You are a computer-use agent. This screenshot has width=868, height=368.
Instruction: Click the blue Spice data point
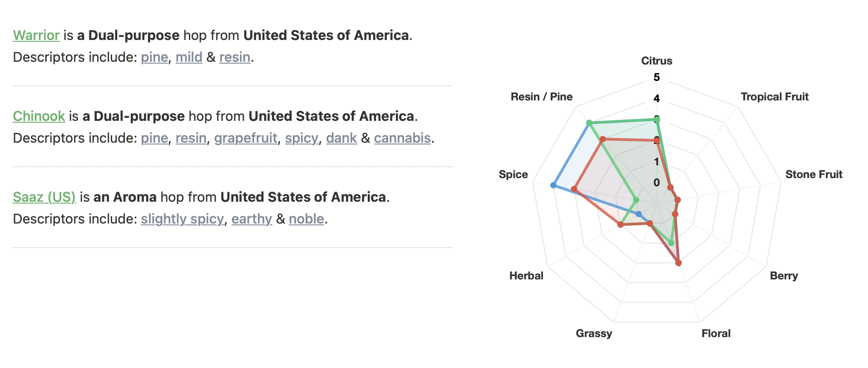pyautogui.click(x=553, y=185)
